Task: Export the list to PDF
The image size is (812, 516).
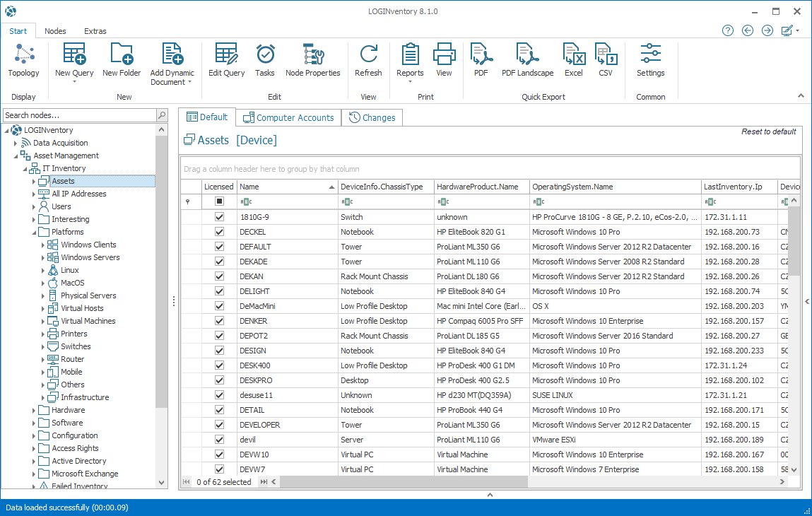Action: point(481,61)
